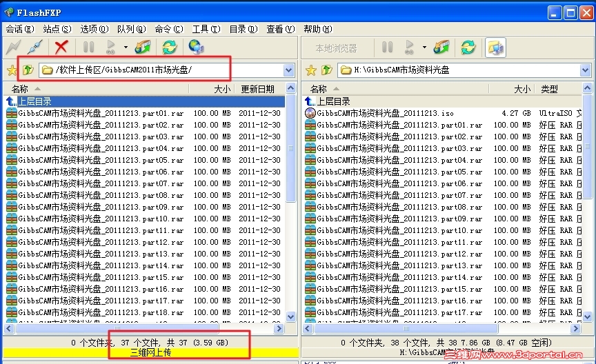Click the left pane Refresh icon

[x=170, y=47]
